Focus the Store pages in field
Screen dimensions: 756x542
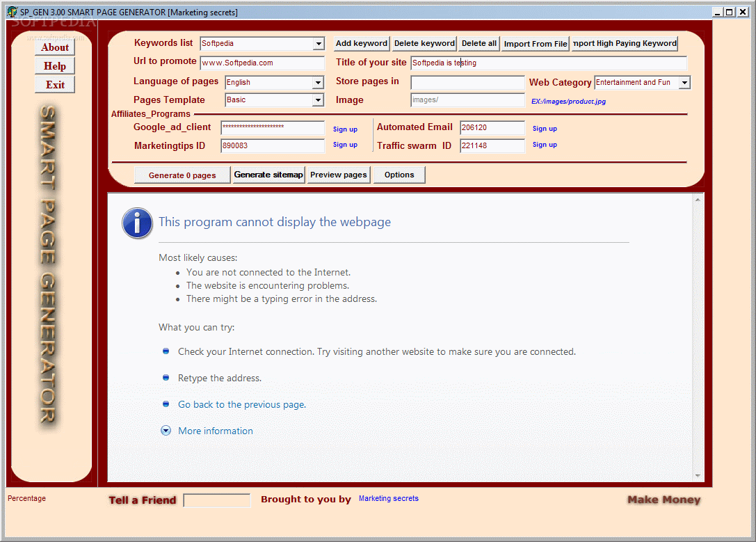(x=467, y=83)
